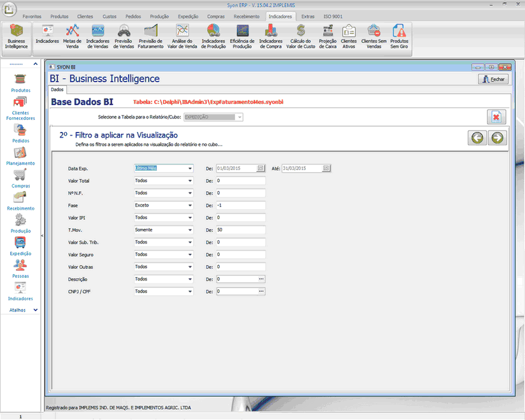Switch to the Expedição ribbon tab
525x420 pixels.
(189, 16)
